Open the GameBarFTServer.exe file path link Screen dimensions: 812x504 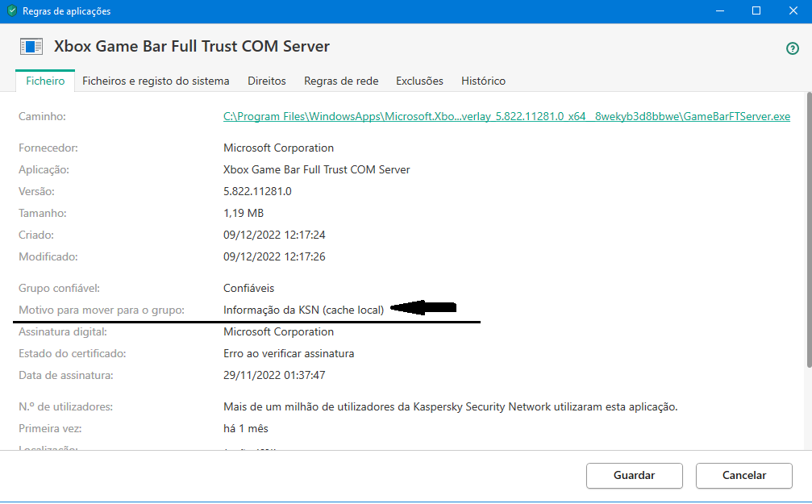click(506, 117)
